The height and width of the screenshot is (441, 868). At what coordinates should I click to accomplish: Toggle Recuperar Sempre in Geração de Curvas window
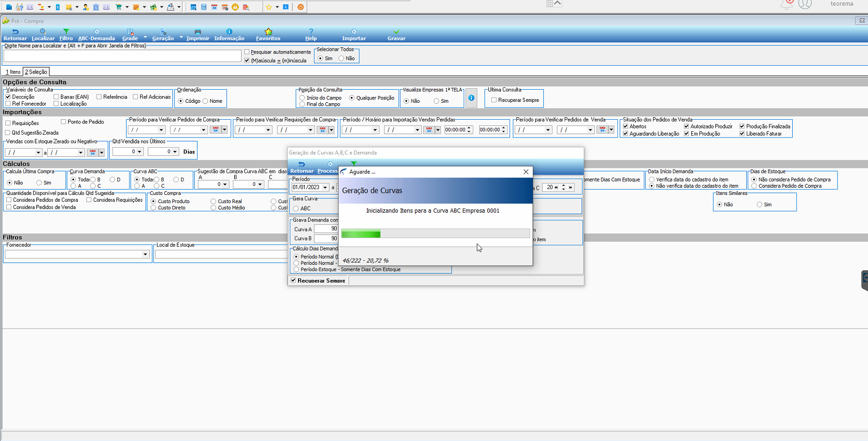tap(293, 280)
